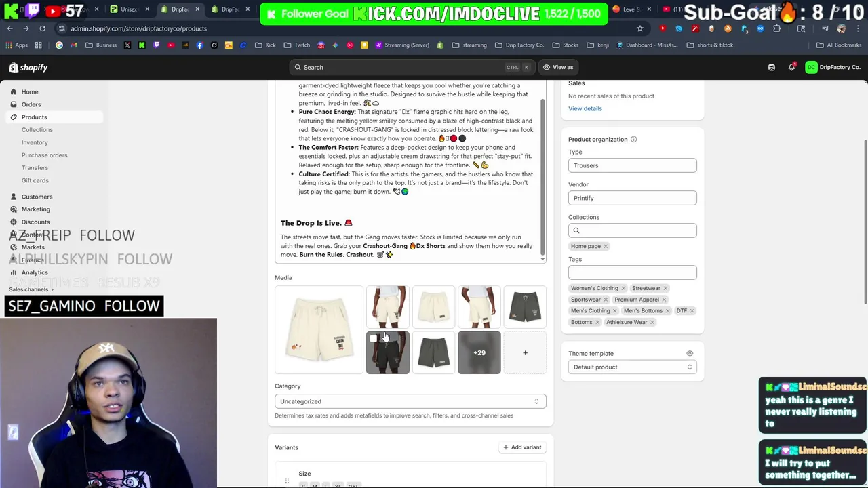Open Purchase orders in the sidebar
This screenshot has width=868, height=488.
click(44, 155)
